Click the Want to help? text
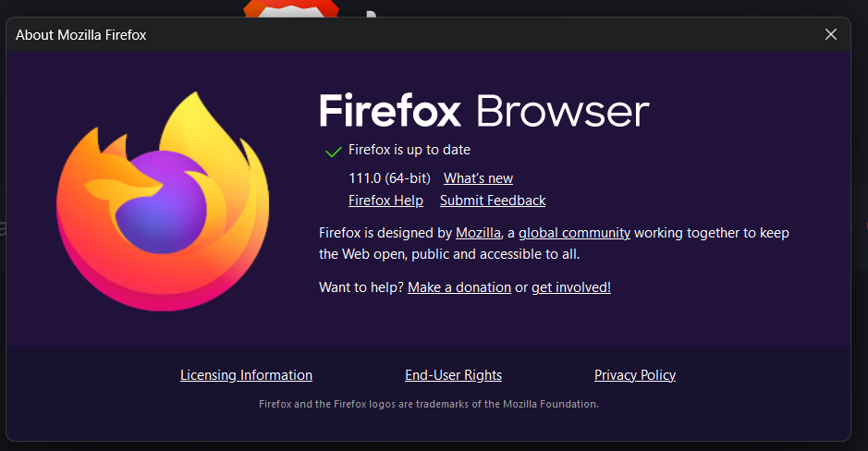 tap(361, 287)
